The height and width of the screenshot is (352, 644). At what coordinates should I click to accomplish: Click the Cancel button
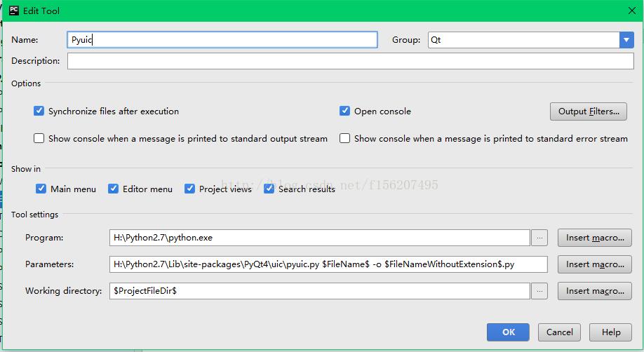pyautogui.click(x=559, y=332)
